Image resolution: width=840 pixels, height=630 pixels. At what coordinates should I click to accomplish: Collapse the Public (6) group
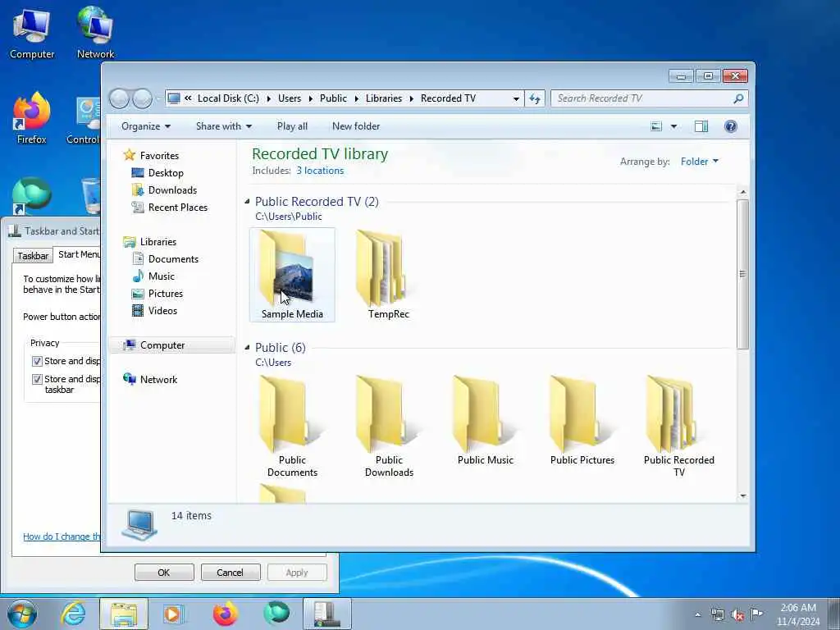(x=247, y=347)
